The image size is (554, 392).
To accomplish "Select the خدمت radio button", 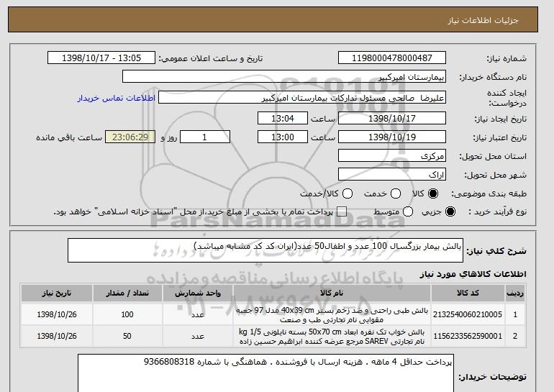I will 396,193.
